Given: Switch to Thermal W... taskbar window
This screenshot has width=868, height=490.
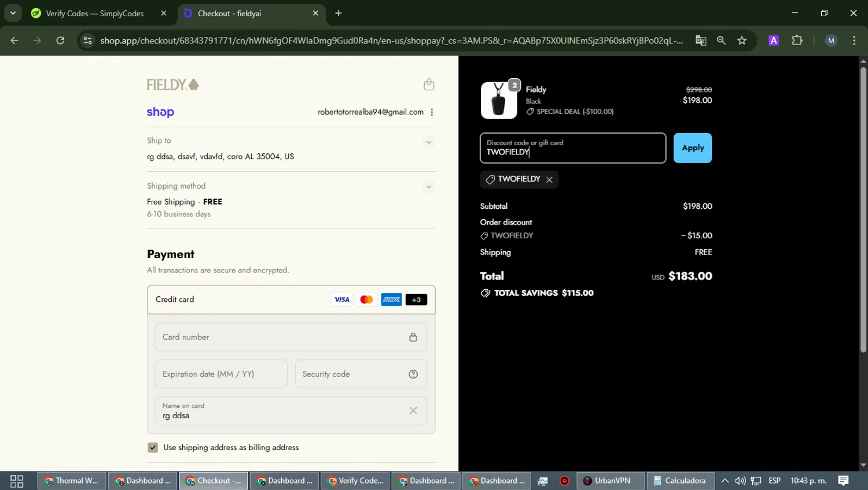Looking at the screenshot, I should click(x=72, y=481).
